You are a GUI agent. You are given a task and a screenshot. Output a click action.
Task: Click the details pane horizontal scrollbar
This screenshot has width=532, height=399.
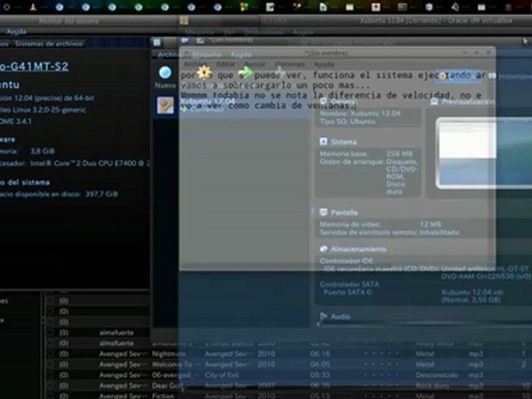424,324
